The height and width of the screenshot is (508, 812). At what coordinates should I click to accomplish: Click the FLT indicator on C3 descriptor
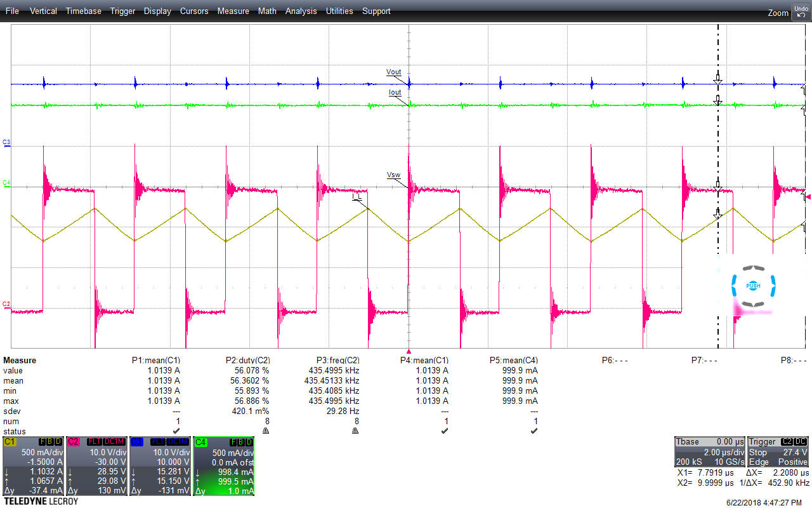point(157,441)
